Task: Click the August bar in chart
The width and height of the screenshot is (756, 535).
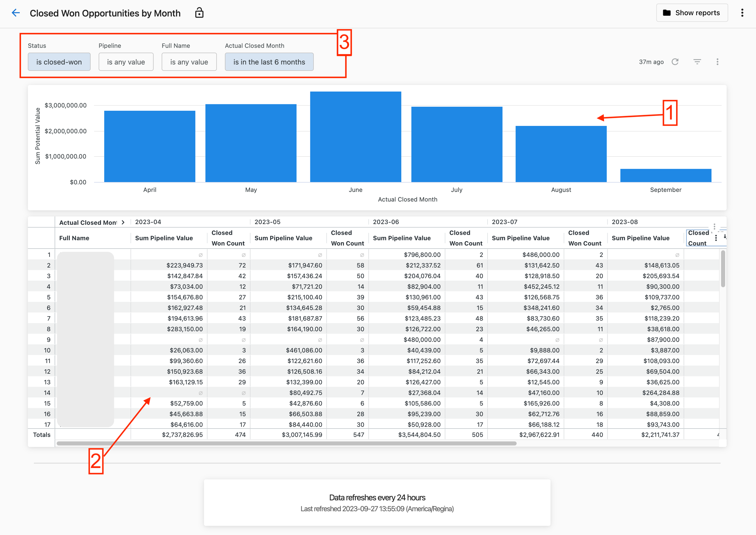Action: 561,154
